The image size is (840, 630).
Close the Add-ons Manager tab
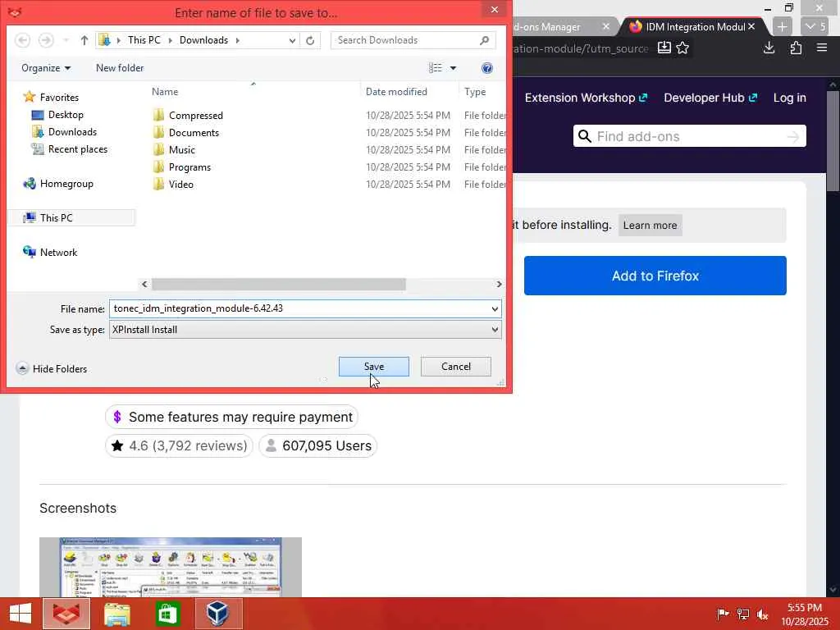[x=606, y=26]
